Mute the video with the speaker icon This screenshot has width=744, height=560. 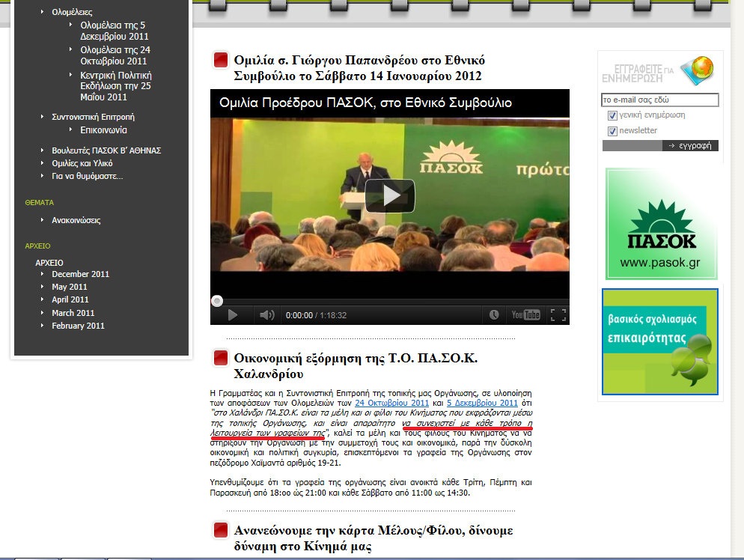[266, 315]
